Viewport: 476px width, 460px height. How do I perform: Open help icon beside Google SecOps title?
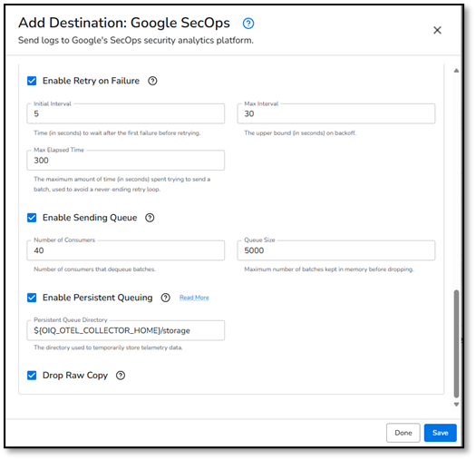[248, 24]
